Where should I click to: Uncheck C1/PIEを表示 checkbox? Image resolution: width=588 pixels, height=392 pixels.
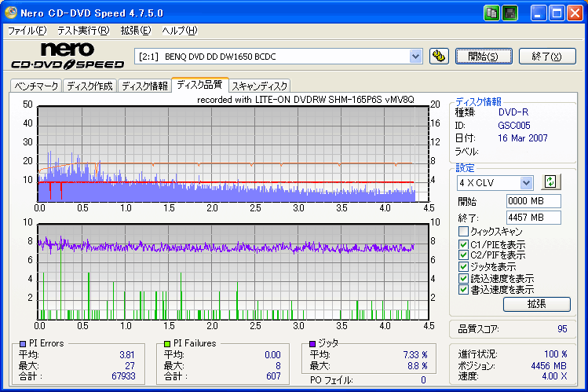(x=464, y=244)
